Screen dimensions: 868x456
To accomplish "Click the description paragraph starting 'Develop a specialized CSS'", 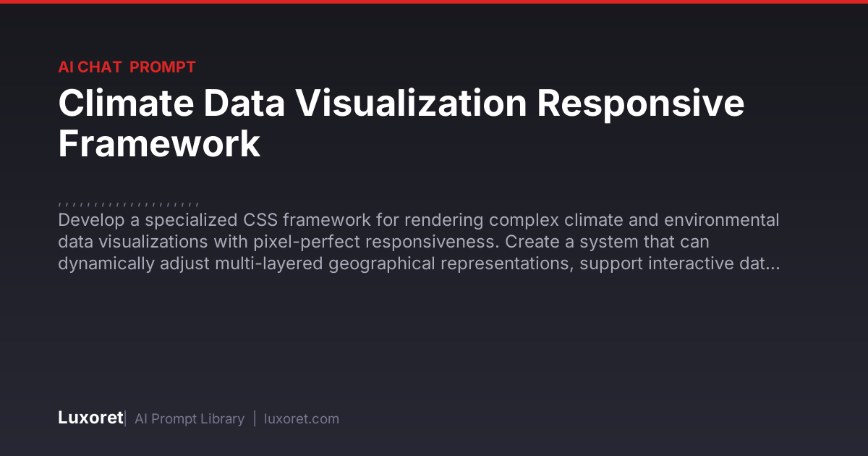I will tap(419, 242).
